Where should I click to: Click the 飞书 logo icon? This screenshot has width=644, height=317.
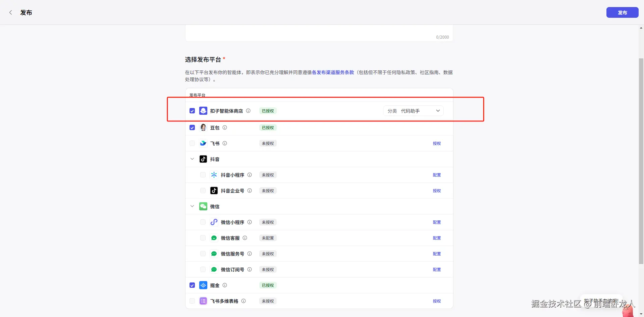coord(203,143)
